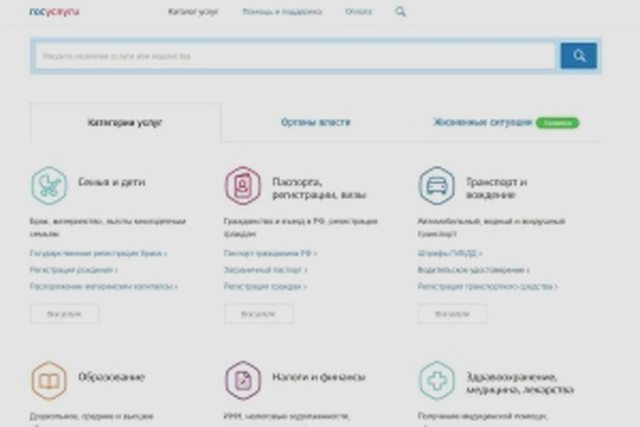640x427 pixels.
Task: Open Штрафы ГИБДД link
Action: [x=450, y=254]
